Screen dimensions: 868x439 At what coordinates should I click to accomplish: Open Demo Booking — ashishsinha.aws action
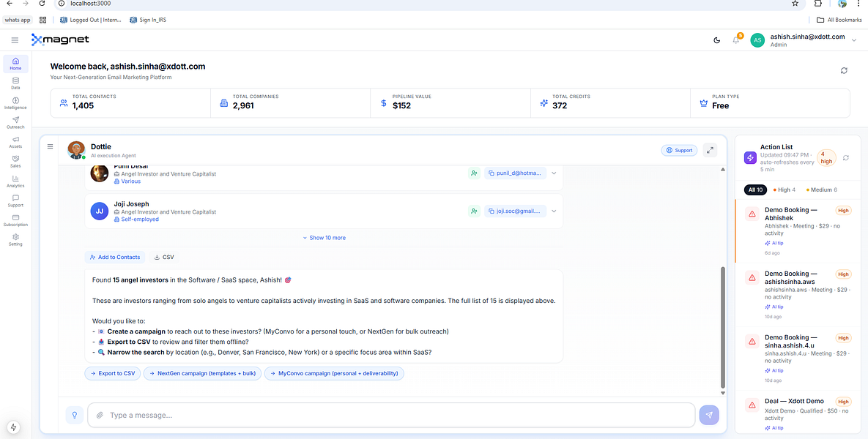(x=797, y=295)
